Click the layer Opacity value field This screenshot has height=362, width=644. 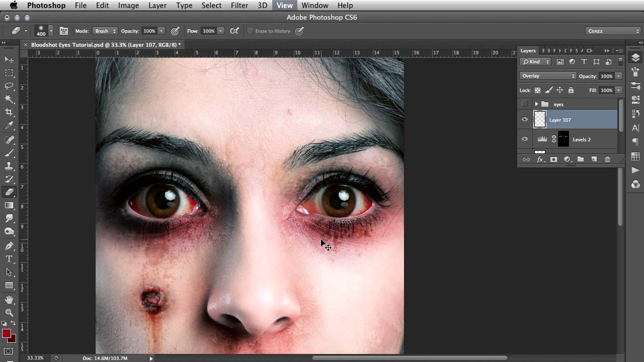[606, 76]
